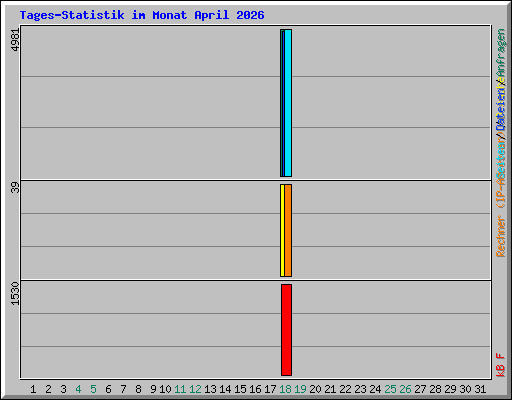Click day number 28 on the x-axis
512x400 pixels.
[435, 389]
